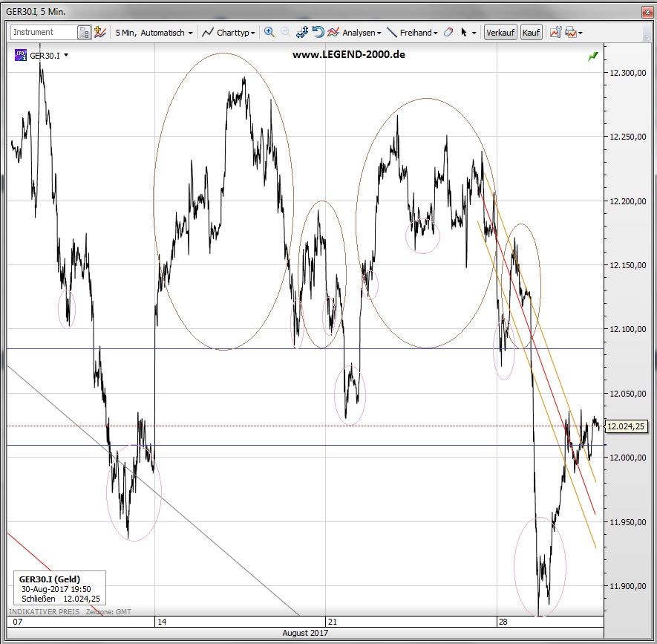Open the Analysen menu

pos(362,32)
